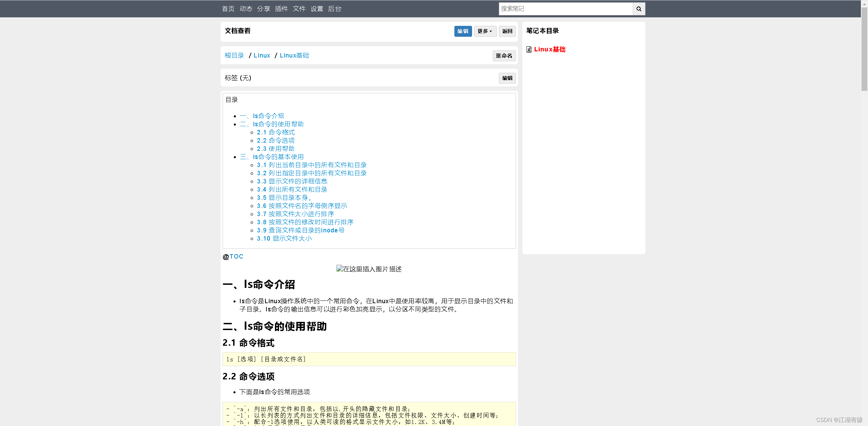The width and height of the screenshot is (868, 426).
Task: Open Linux基础 via its document icon in sidebar
Action: (x=529, y=49)
